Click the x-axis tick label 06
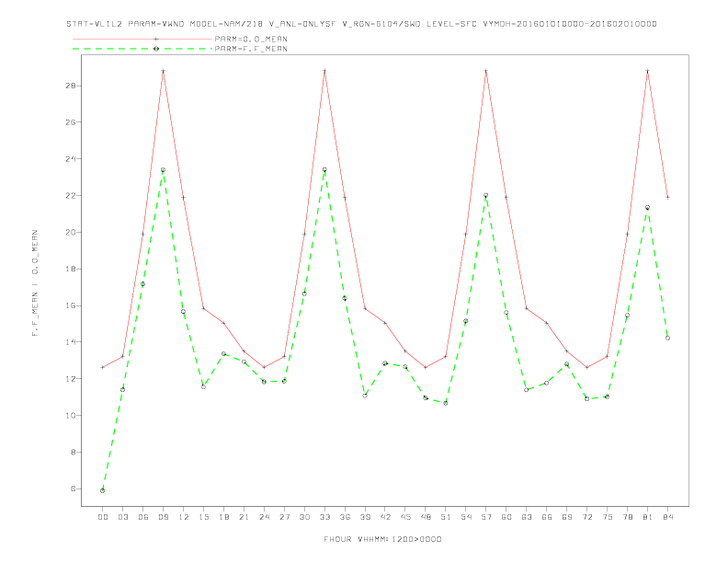The height and width of the screenshot is (563, 728). pos(143,517)
